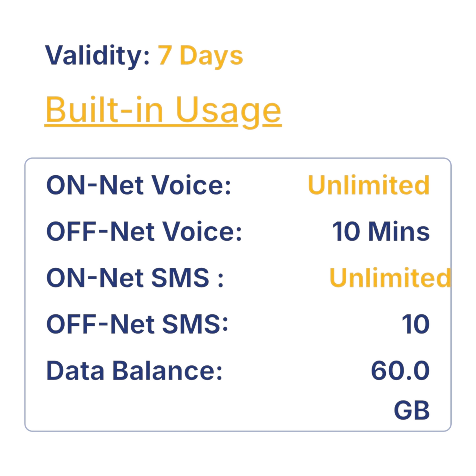The image size is (476, 476).
Task: Select the 60.0 data balance figure
Action: (x=400, y=371)
